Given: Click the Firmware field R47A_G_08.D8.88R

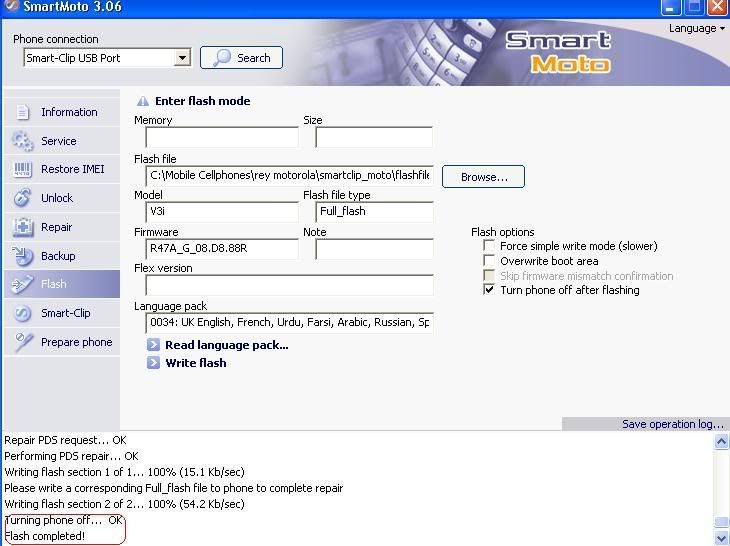Looking at the screenshot, I should pos(222,249).
